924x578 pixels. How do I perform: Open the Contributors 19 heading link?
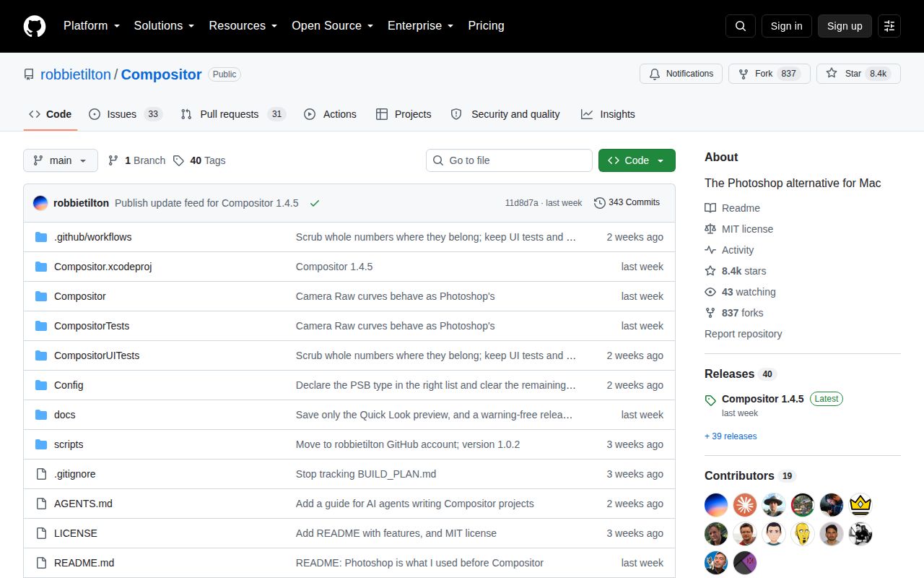(x=750, y=476)
